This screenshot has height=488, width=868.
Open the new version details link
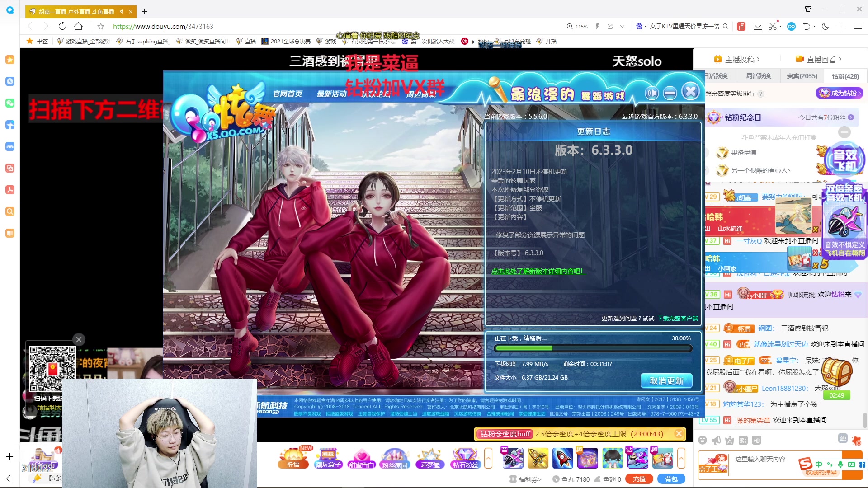[x=538, y=271]
